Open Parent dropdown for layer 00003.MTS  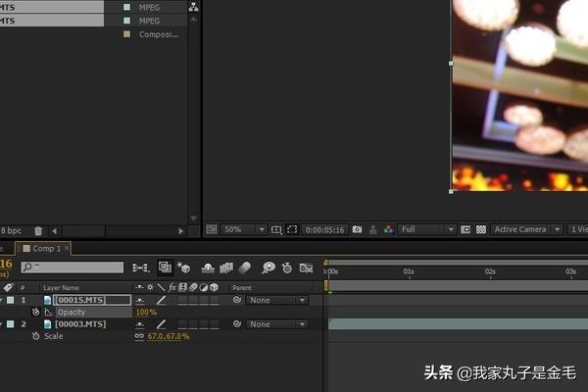(277, 324)
